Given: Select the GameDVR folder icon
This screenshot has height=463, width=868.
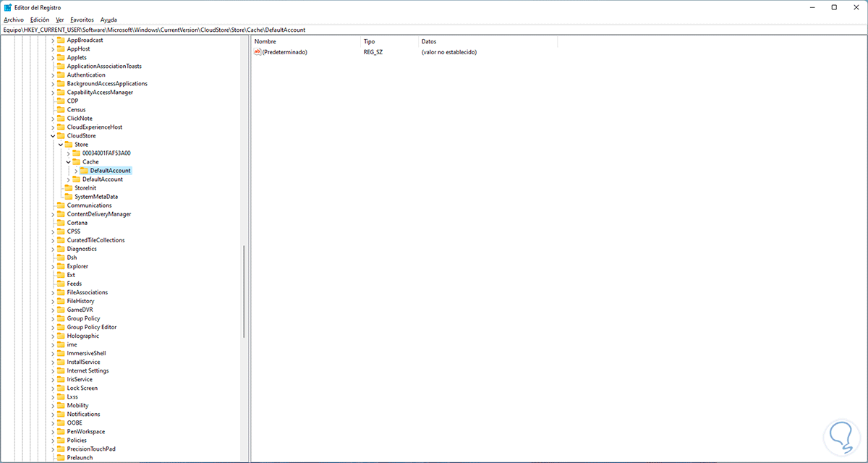Looking at the screenshot, I should click(61, 309).
